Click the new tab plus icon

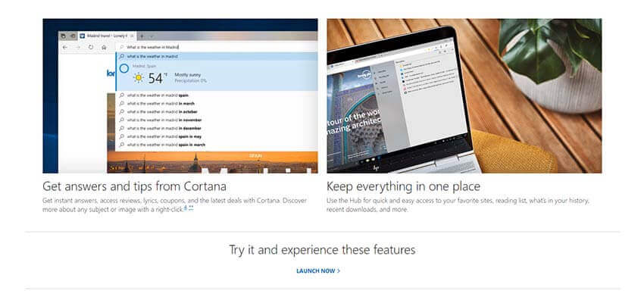click(x=142, y=36)
